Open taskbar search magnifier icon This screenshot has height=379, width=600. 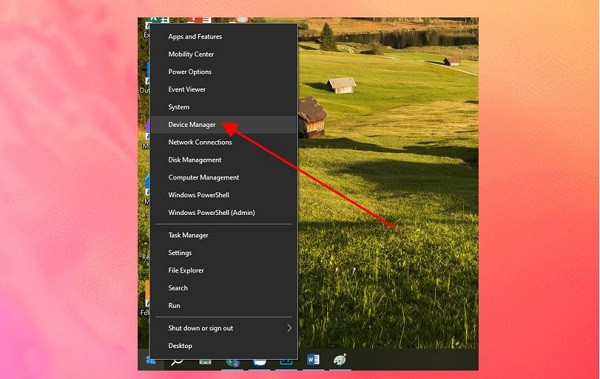[x=177, y=361]
